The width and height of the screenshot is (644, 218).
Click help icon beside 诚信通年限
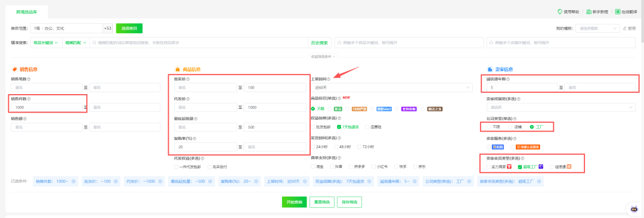tap(508, 79)
